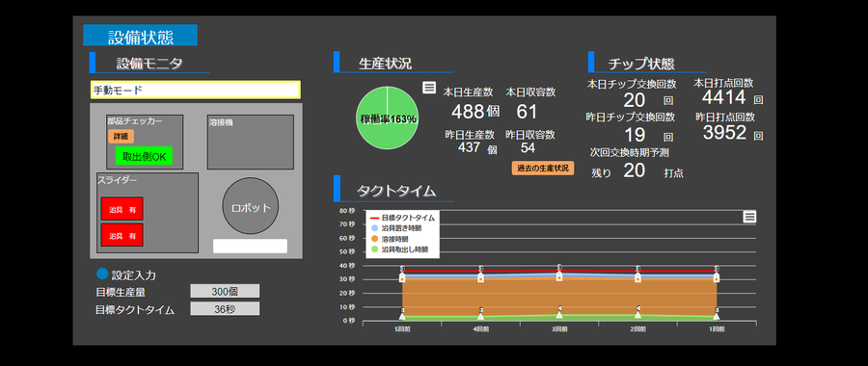Click the 昨日チップ交換回数 value 19
868x366 pixels.
tap(635, 135)
